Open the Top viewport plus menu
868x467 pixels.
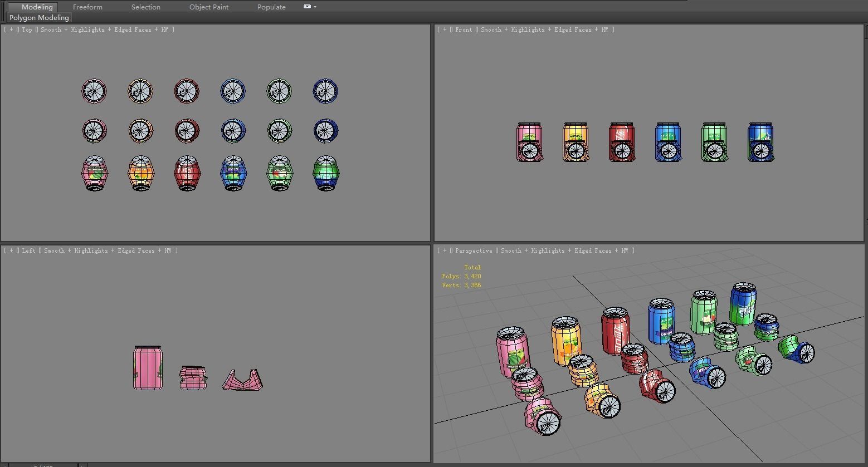click(11, 30)
